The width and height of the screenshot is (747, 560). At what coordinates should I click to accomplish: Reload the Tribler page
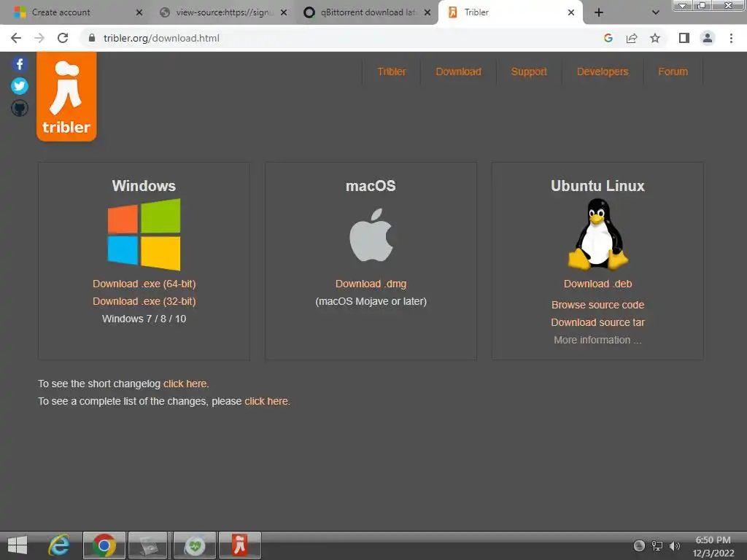63,38
